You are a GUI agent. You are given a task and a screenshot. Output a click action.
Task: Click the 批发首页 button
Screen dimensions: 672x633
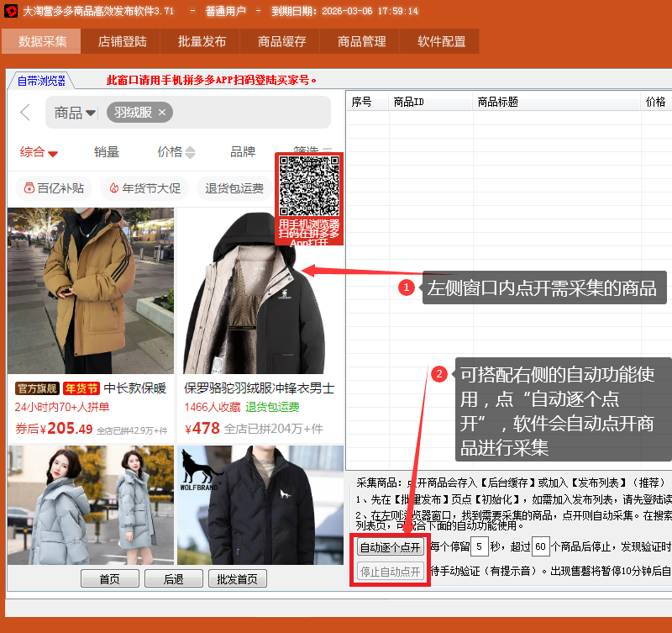click(238, 578)
